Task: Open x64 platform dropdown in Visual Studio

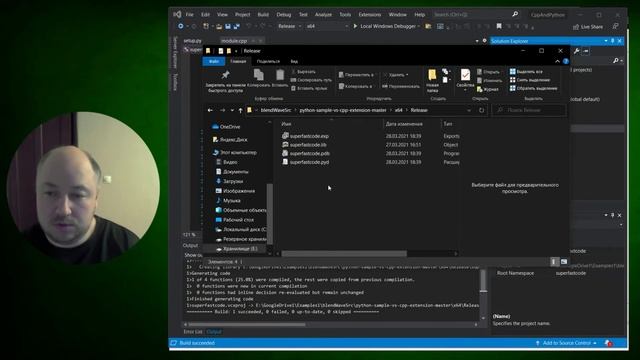Action: [327, 26]
